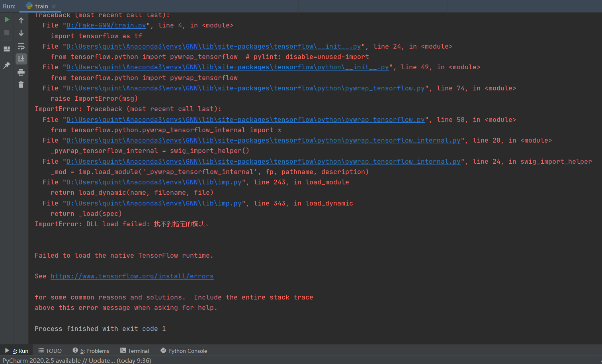Toggle Soft-Wrap for console output
Image resolution: width=602 pixels, height=364 pixels.
(x=21, y=47)
